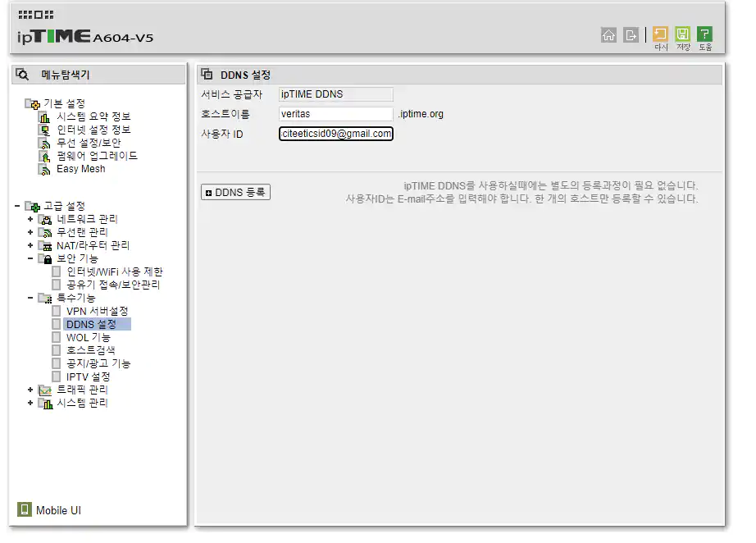Click the NAT/라우터 관리 folder icon

click(x=45, y=246)
